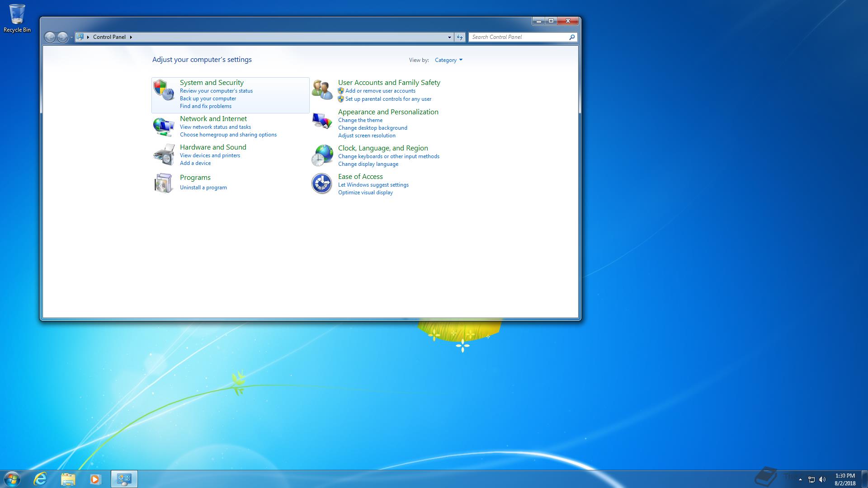Screen dimensions: 868x488
Task: Open the Clock, Language, and Region icon
Action: coord(322,156)
